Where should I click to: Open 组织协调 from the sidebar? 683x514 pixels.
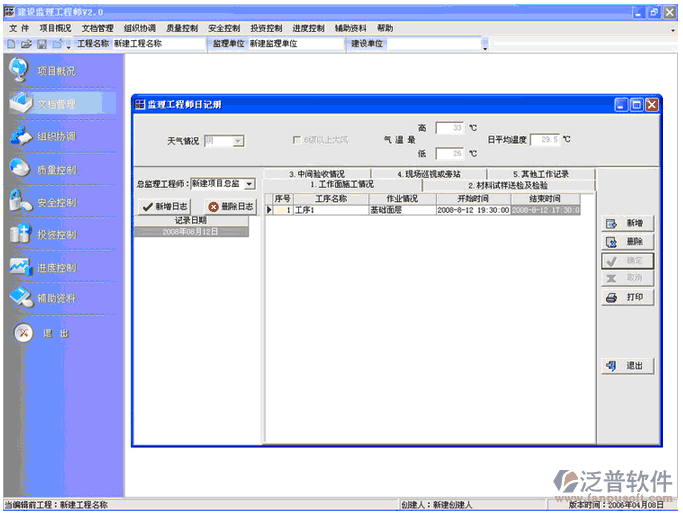(x=20, y=136)
